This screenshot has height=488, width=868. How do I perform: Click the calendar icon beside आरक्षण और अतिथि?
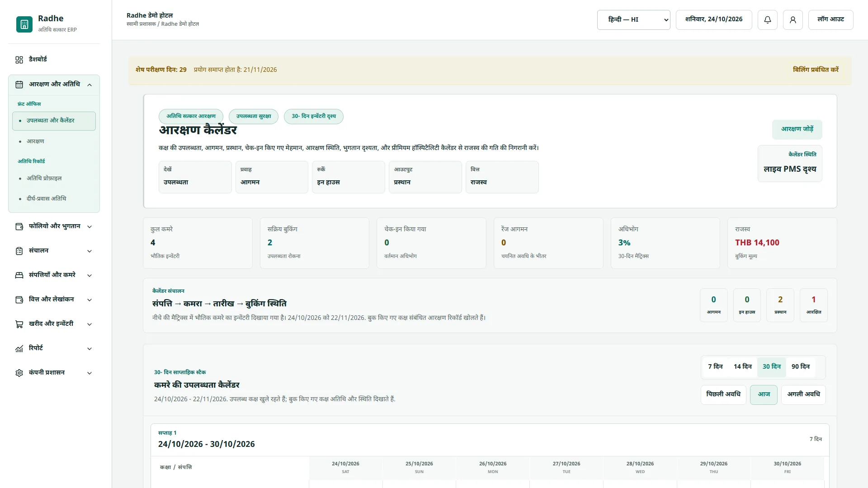click(19, 84)
